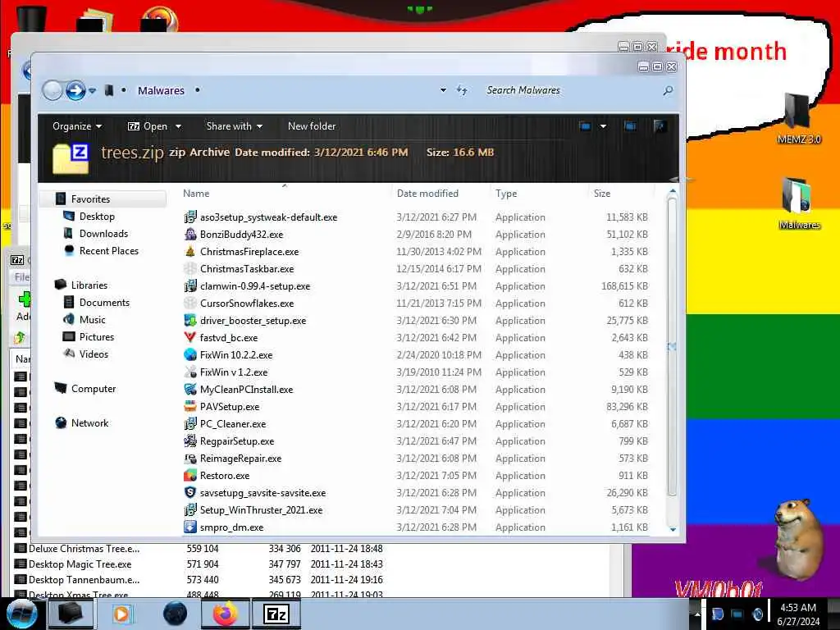This screenshot has height=630, width=840.
Task: Click the file list vertical scrollbar
Action: [673, 348]
